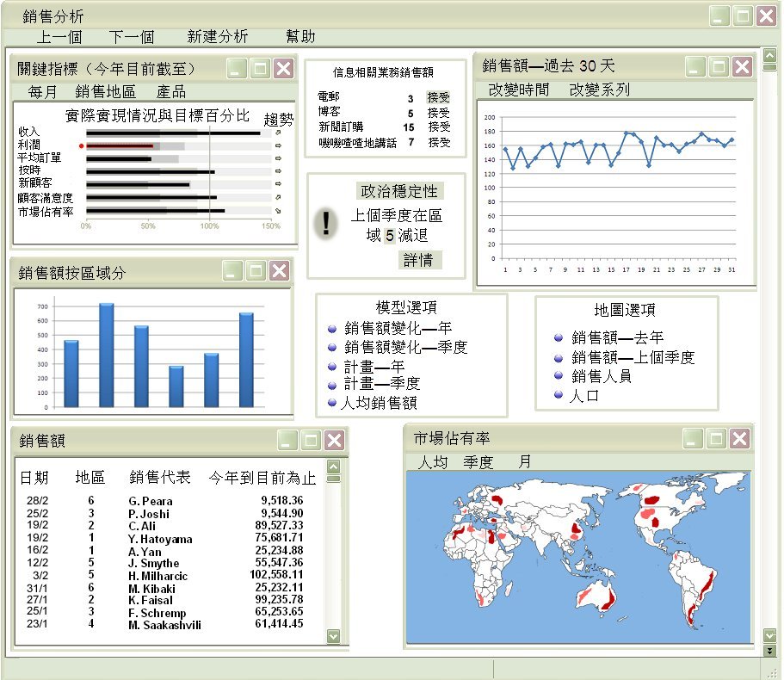Maximize the 銷售額—過去 30 天 panel
This screenshot has width=784, height=680.
[x=719, y=66]
